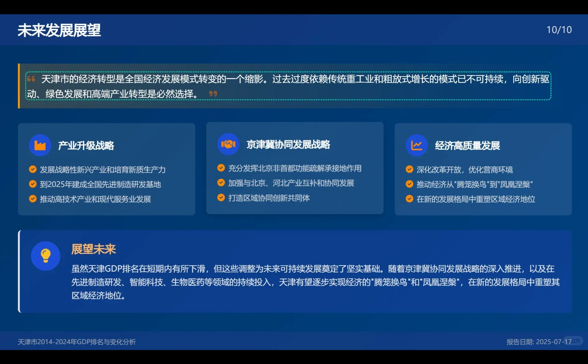Click the checkmark beside 深化改革开放，优化营商环境
Viewport: 588px width, 364px height.
pos(409,169)
